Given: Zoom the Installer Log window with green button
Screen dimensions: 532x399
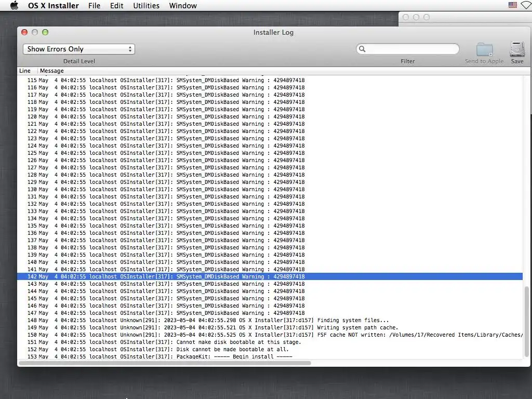Looking at the screenshot, I should coord(45,32).
